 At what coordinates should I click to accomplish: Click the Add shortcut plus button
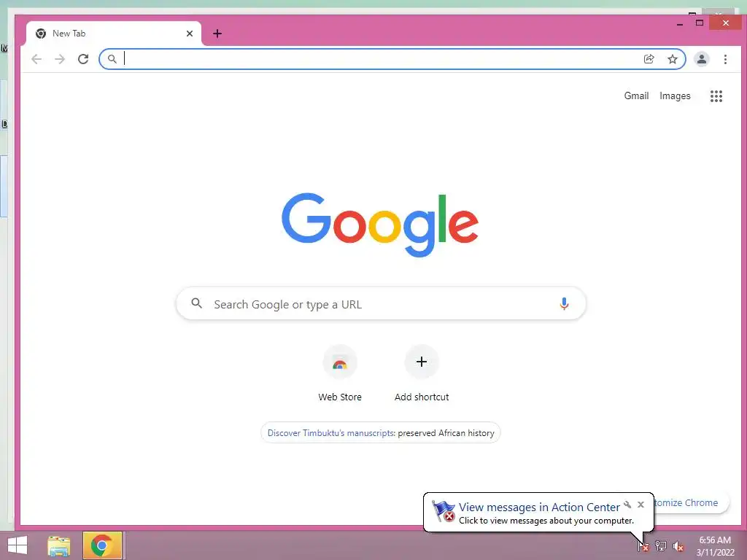[x=422, y=362]
